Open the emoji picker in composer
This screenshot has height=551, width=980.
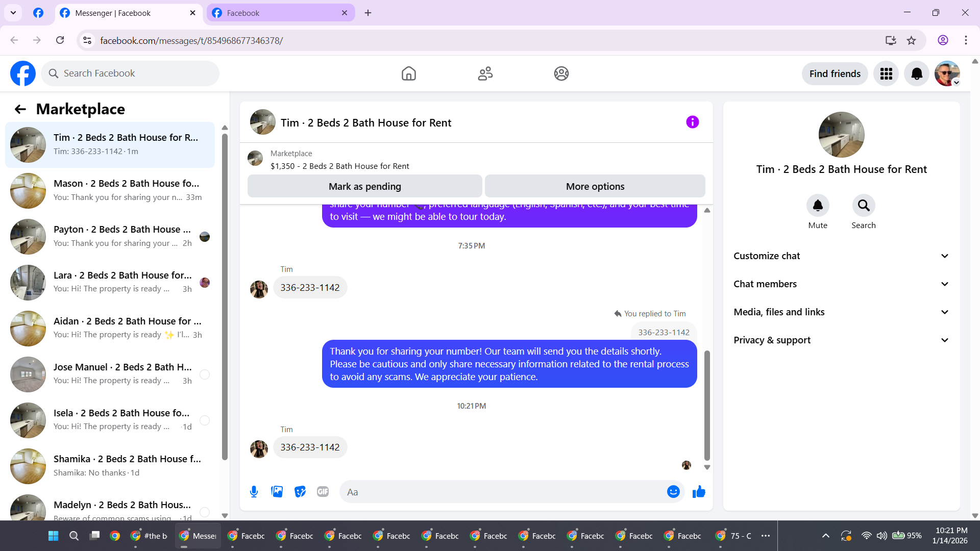pyautogui.click(x=673, y=492)
